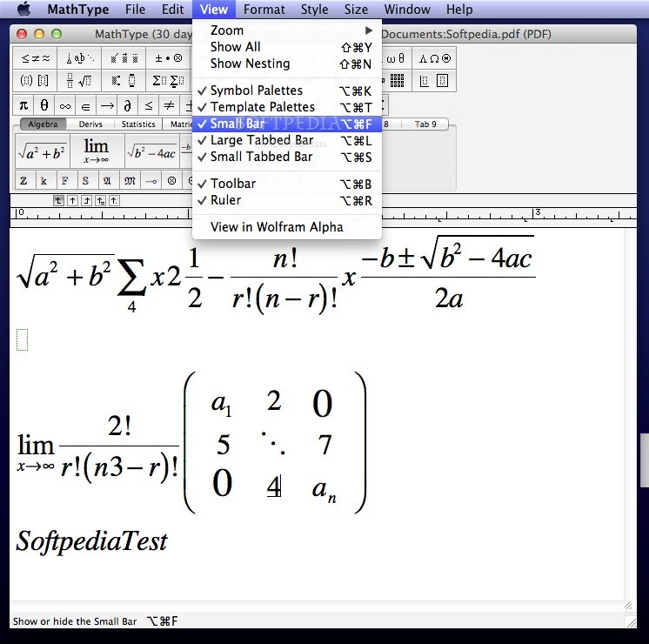Open the Edit menu
Image resolution: width=649 pixels, height=644 pixels.
click(x=172, y=9)
